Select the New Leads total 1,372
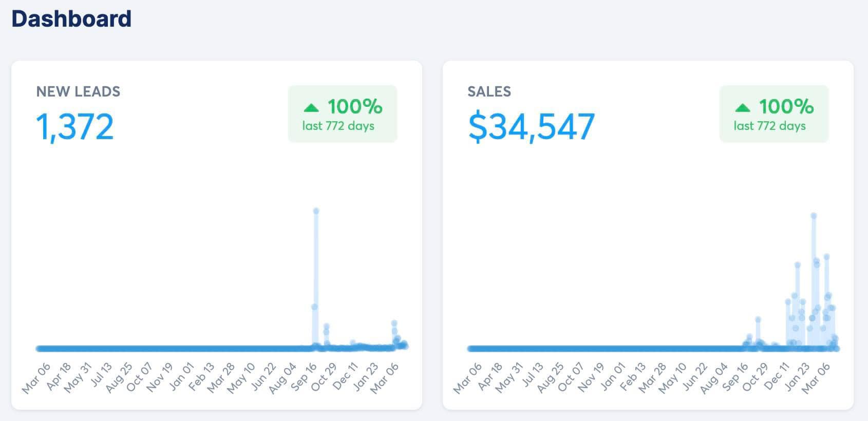Image resolution: width=868 pixels, height=421 pixels. coord(75,127)
